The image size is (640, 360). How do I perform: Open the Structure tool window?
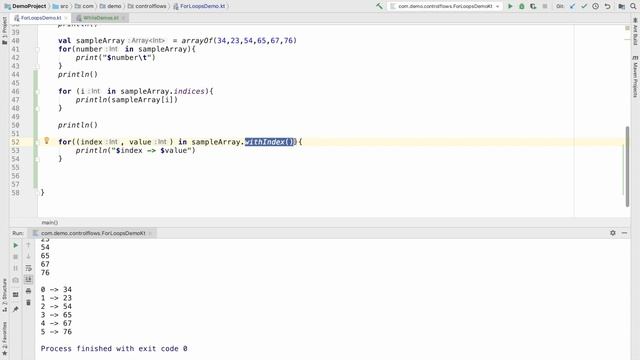[4, 295]
